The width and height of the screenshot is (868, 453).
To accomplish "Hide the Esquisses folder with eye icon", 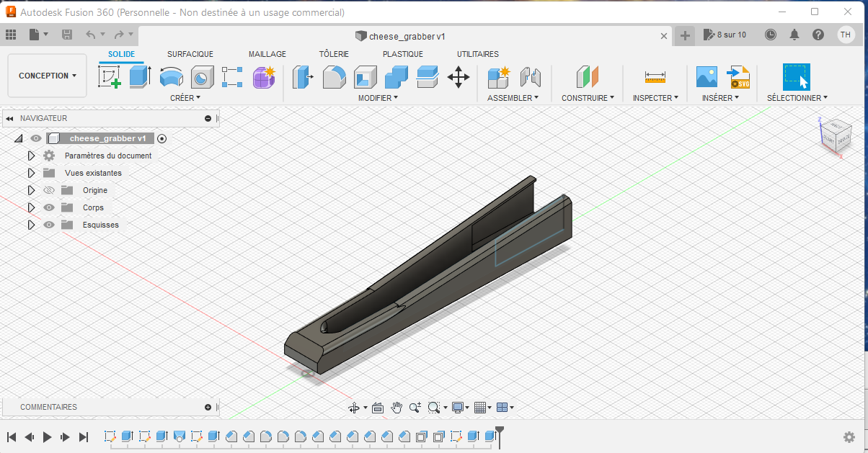I will pos(49,225).
